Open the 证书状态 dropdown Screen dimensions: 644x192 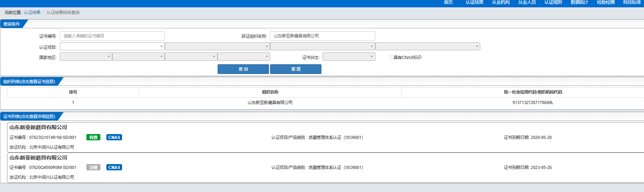(x=349, y=57)
